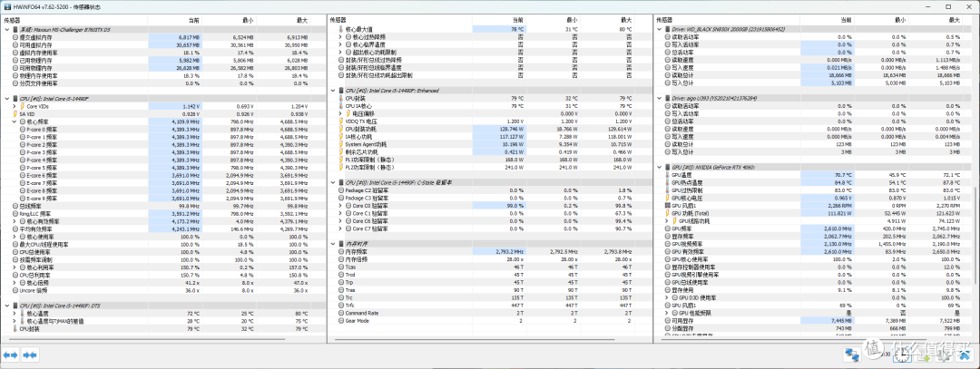Expand the GPU D3D 使用率 row
The height and width of the screenshot is (369, 980).
[x=665, y=297]
